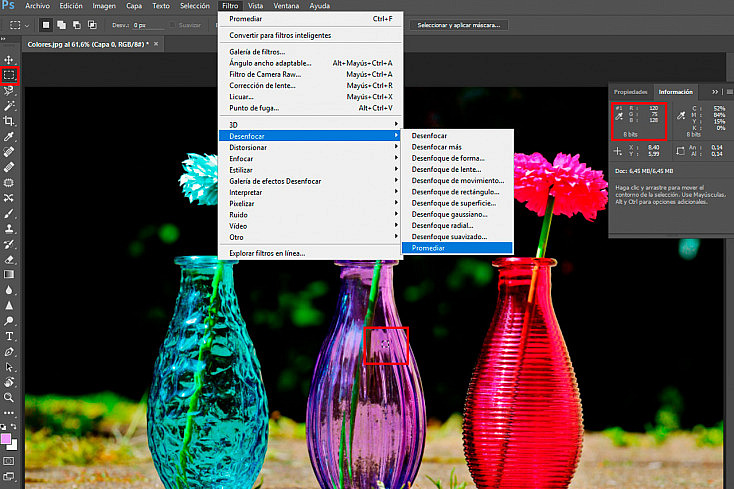Click Seleccionar y aplicar máscara button
The image size is (734, 489).
click(x=459, y=25)
